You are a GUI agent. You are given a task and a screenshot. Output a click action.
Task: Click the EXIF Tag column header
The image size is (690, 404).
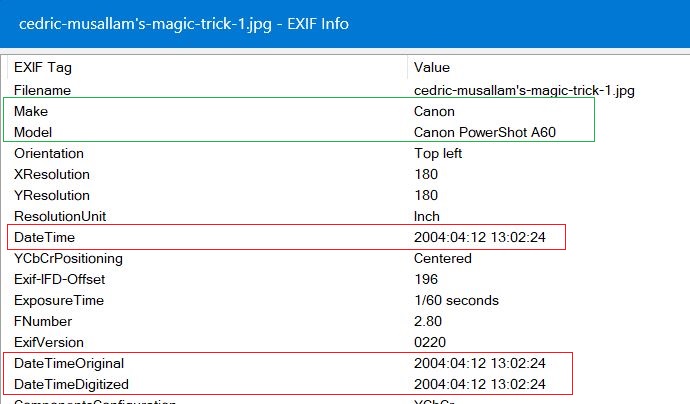click(207, 67)
